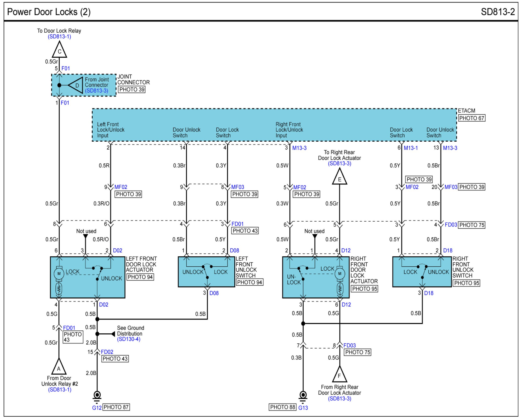Viewport: 522px width, 420px height.
Task: Click the triangle D joint connector symbol
Action: [77, 85]
